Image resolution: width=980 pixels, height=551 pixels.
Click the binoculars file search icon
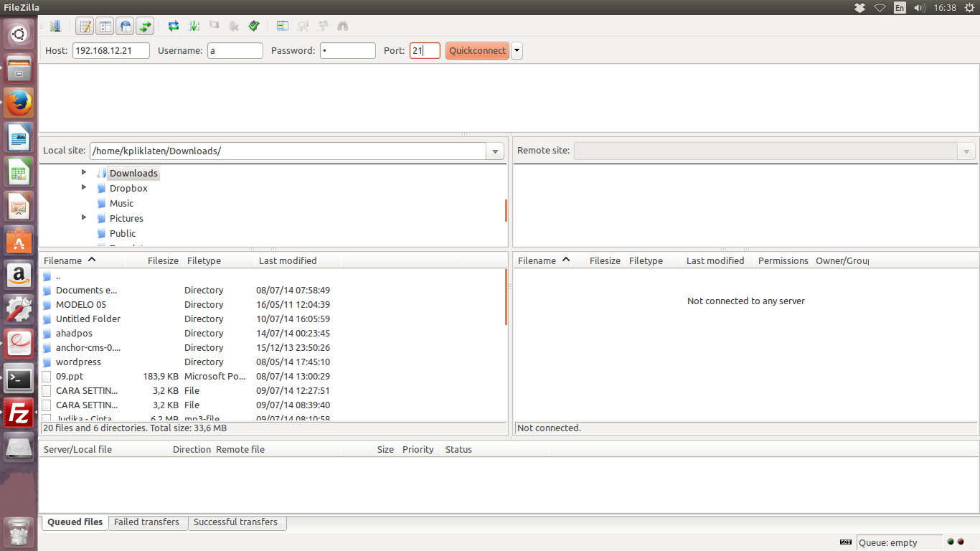(343, 27)
